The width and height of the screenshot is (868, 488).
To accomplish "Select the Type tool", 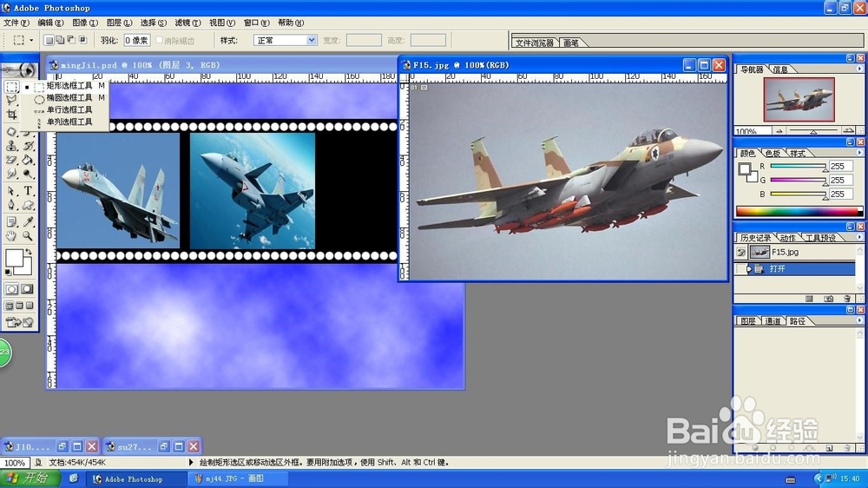I will click(x=29, y=190).
